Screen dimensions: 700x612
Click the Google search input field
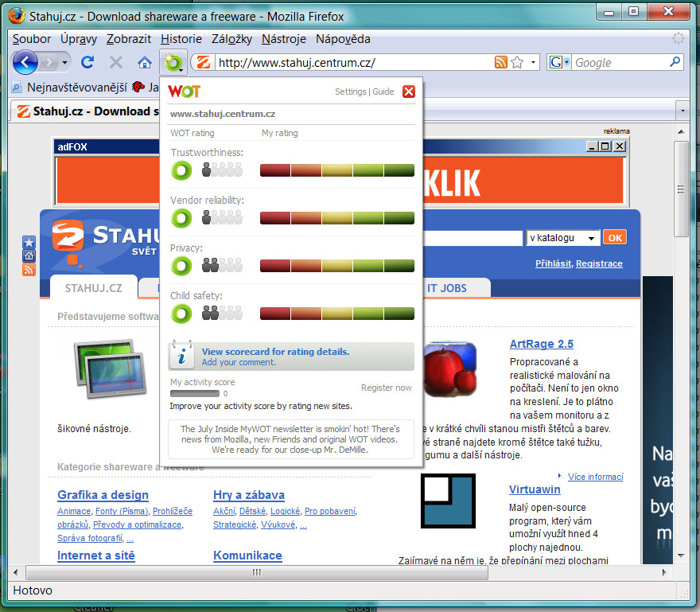[x=619, y=62]
